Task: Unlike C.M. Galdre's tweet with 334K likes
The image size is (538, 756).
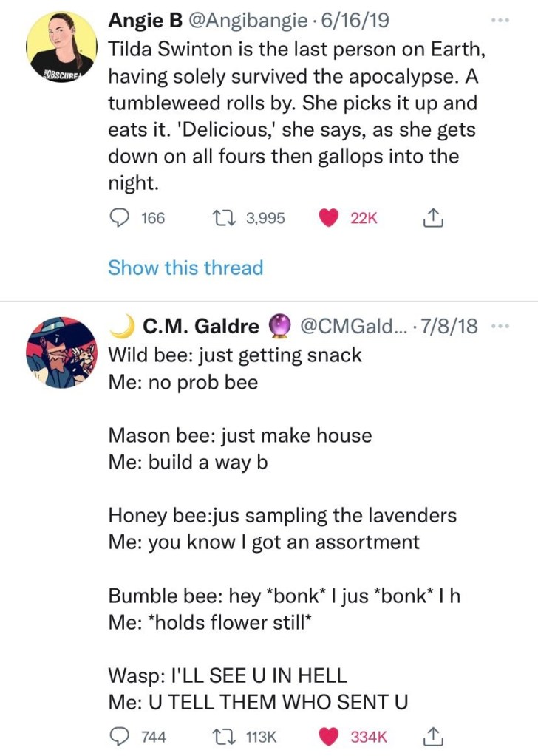Action: pyautogui.click(x=329, y=736)
